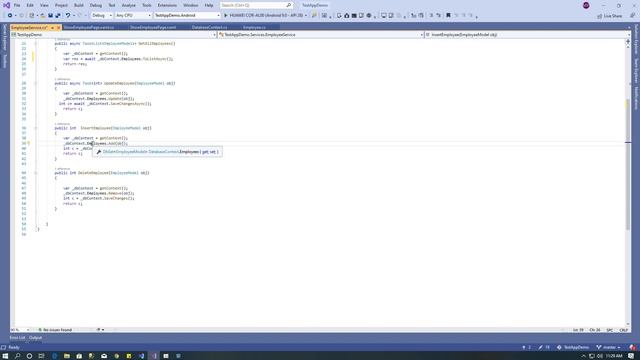This screenshot has width=640, height=360.
Task: Click the lightbulb quick actions icon in the margin
Action: coord(29,143)
